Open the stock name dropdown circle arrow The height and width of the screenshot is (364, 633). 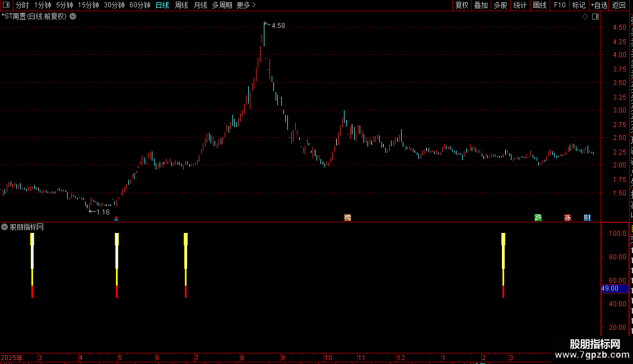coord(73,17)
